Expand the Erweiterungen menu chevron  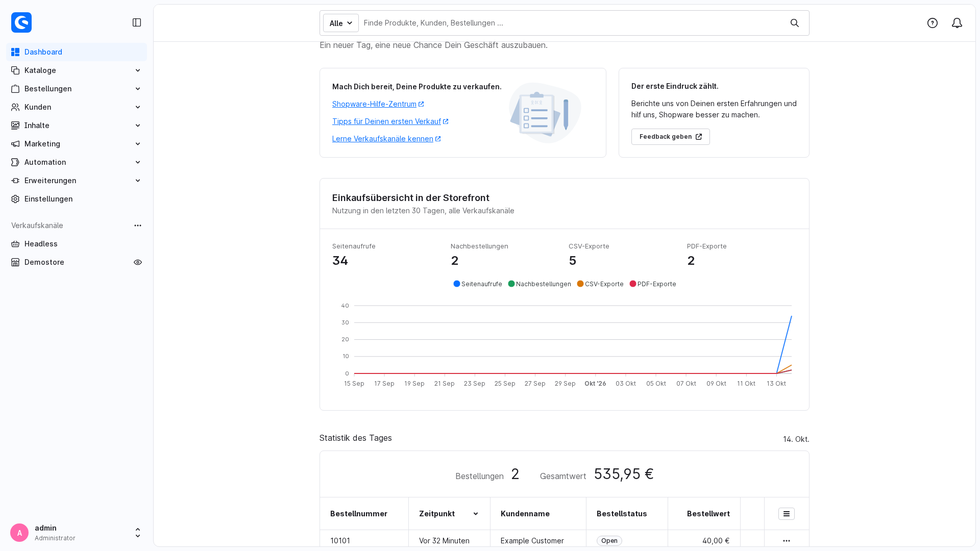(x=138, y=181)
